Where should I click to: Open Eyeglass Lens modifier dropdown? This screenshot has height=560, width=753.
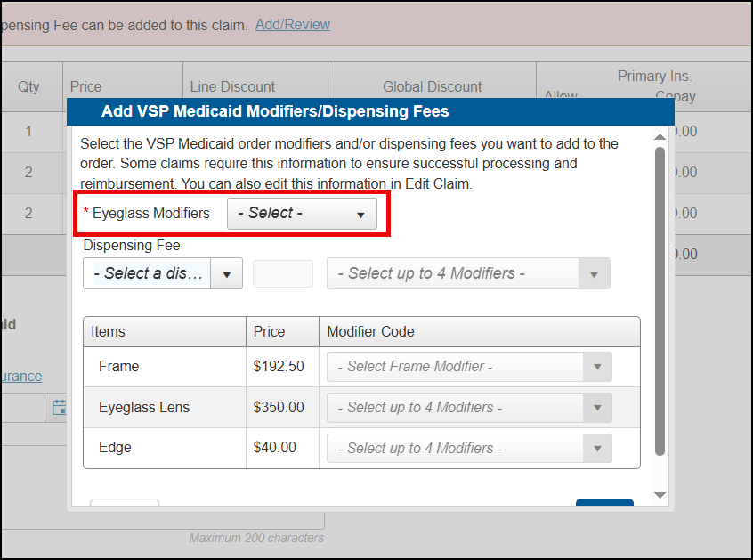tap(469, 408)
